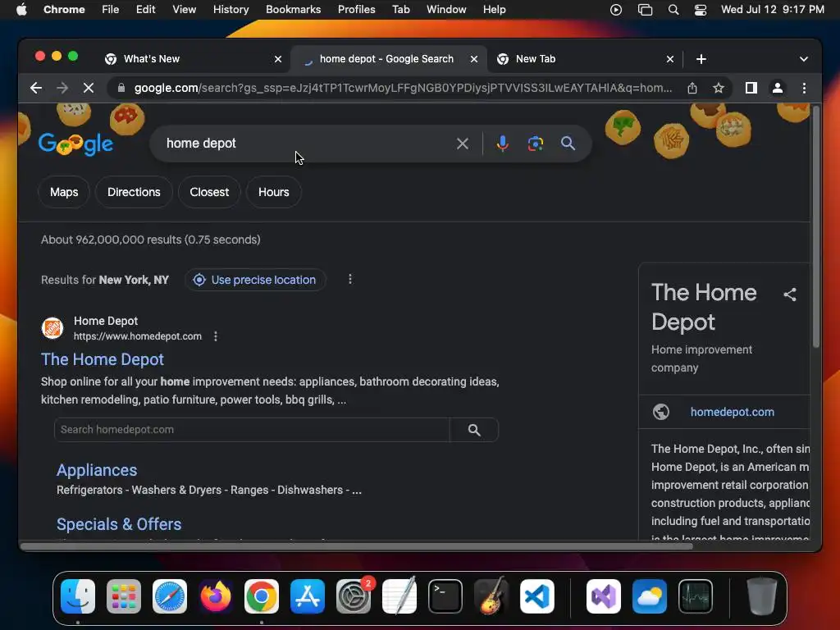Click Home improvement company subtitle

coord(702,359)
